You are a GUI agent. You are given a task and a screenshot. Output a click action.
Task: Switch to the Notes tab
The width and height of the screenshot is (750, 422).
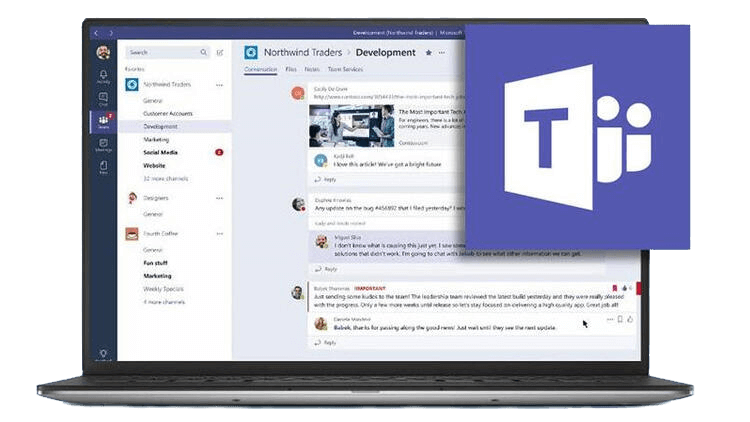pyautogui.click(x=312, y=69)
